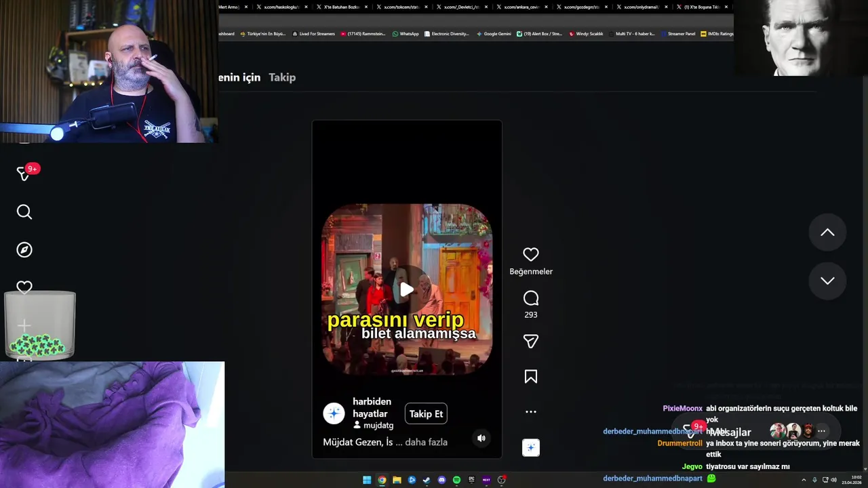Open the comments bubble showing 293

pyautogui.click(x=531, y=298)
